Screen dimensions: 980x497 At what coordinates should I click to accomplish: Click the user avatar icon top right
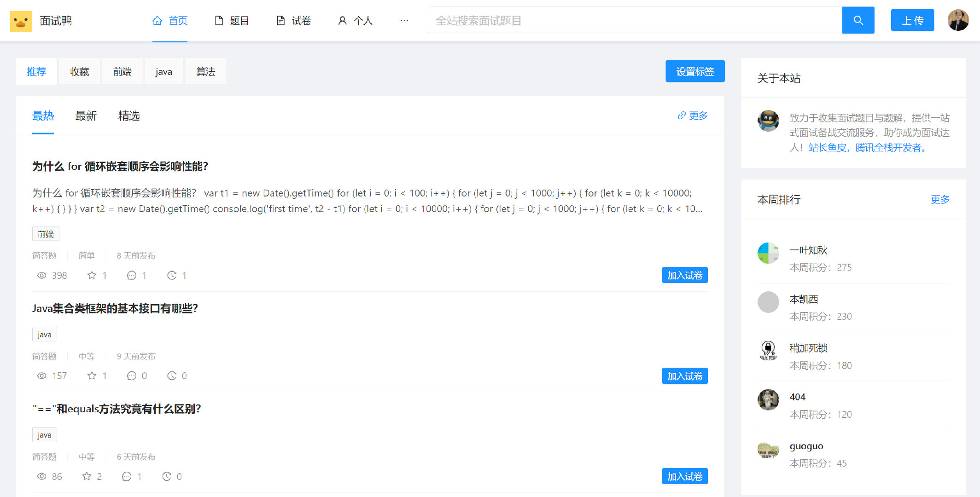957,21
